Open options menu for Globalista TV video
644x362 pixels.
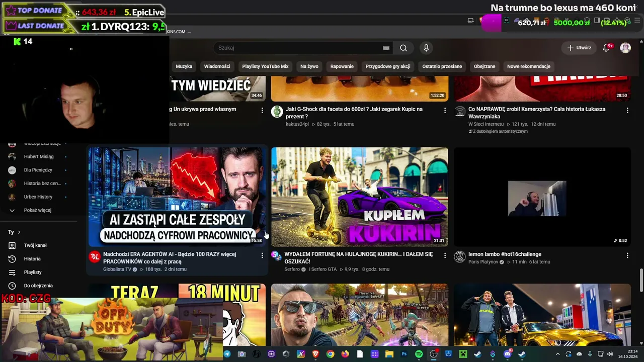tap(262, 255)
